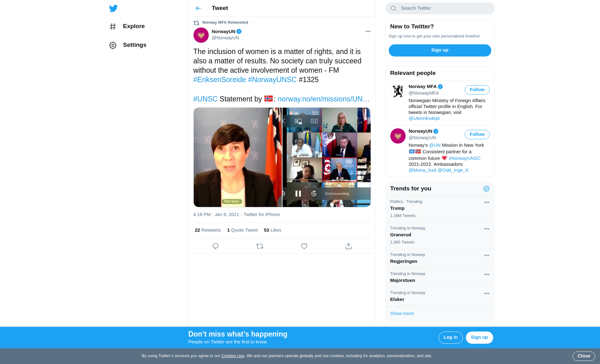Open #NorwayUNSC hashtag in tweet
The width and height of the screenshot is (600, 364).
(x=272, y=80)
